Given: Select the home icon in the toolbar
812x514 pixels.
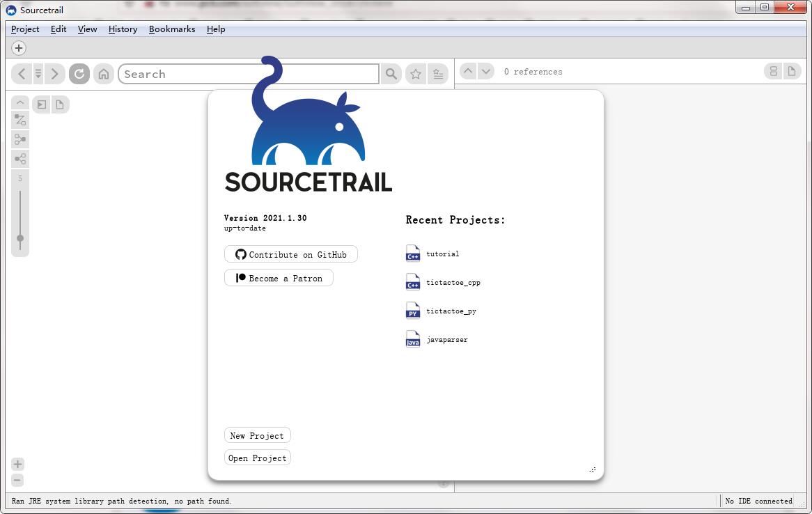Looking at the screenshot, I should [x=103, y=73].
